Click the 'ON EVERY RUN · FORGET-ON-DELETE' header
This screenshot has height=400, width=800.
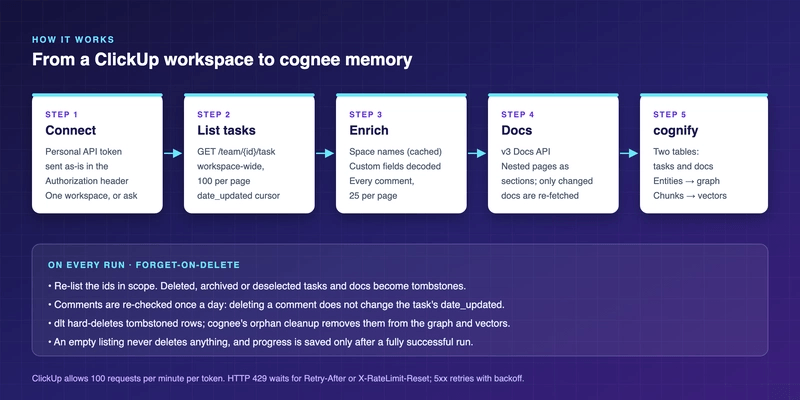[144, 265]
